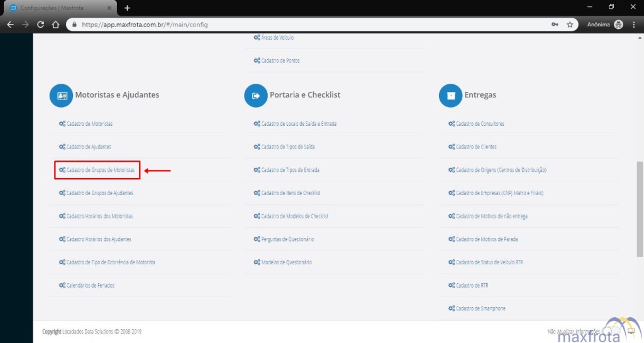Click the saved passwords key icon

coord(555,25)
